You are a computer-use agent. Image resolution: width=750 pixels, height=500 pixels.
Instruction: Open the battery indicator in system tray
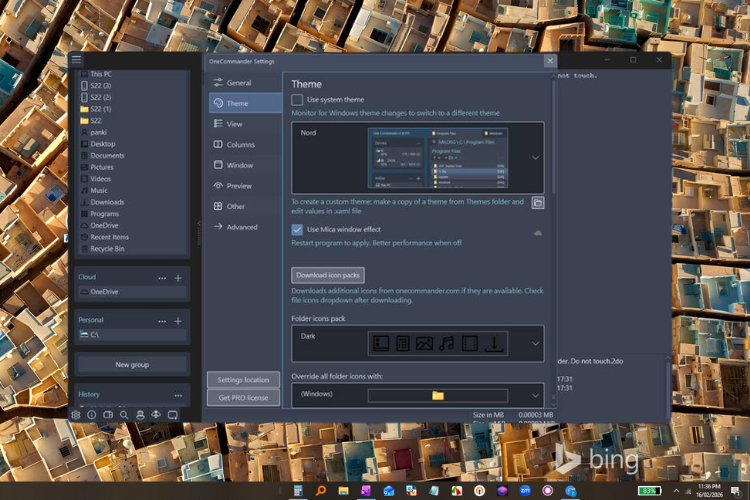click(x=649, y=490)
